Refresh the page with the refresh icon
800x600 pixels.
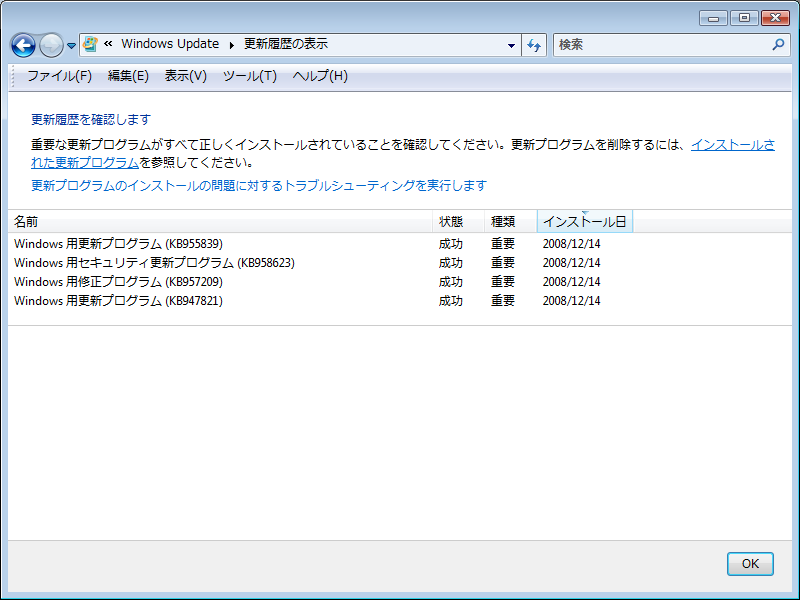534,45
